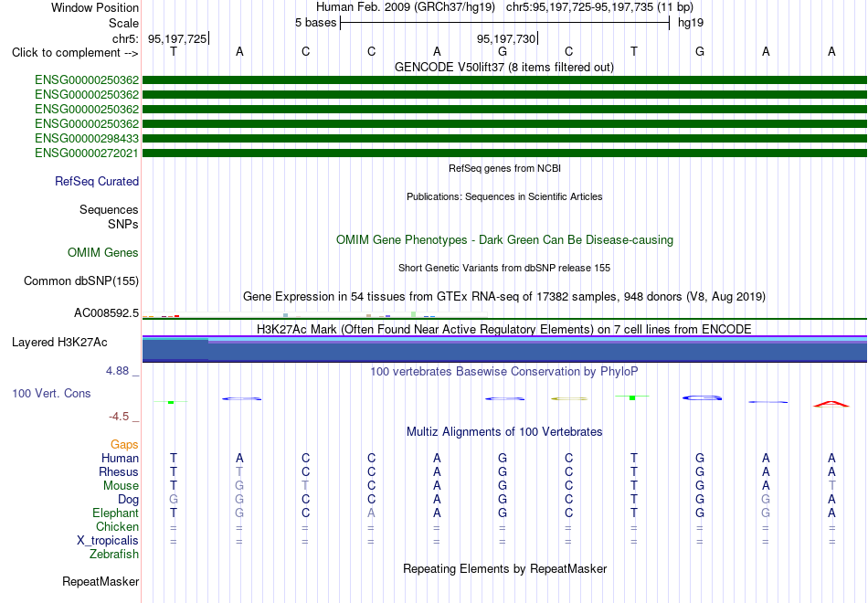Select the Rhesus alignment row label
Image resolution: width=868 pixels, height=603 pixels.
point(119,471)
